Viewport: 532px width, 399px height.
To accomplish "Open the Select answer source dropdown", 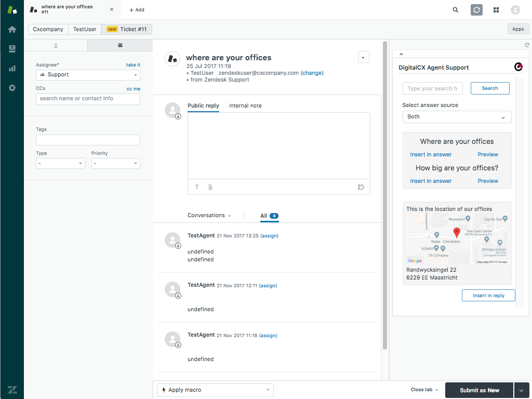I will pos(457,117).
